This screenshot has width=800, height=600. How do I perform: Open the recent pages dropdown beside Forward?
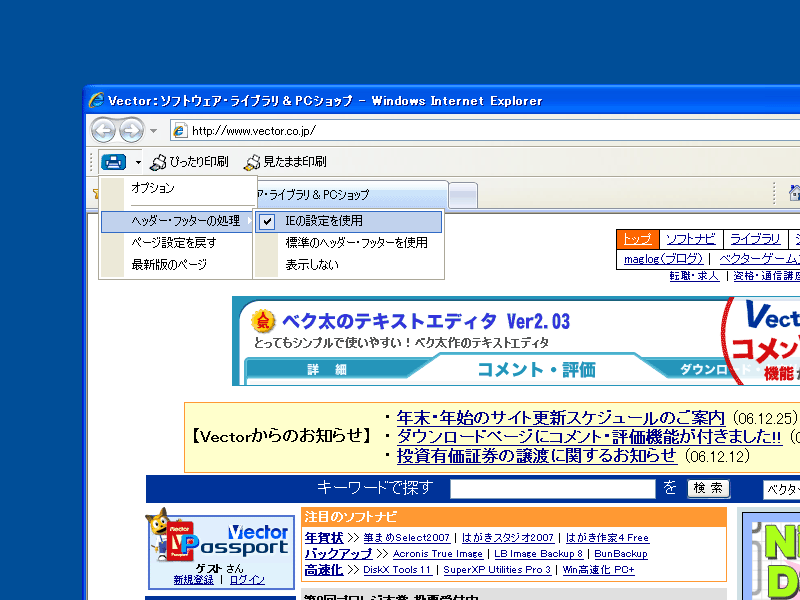click(154, 131)
